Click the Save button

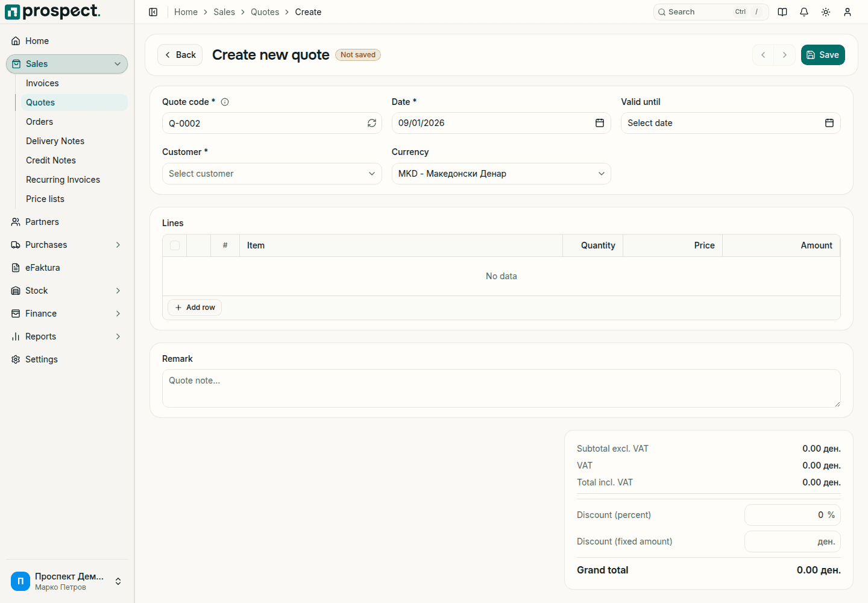(823, 55)
